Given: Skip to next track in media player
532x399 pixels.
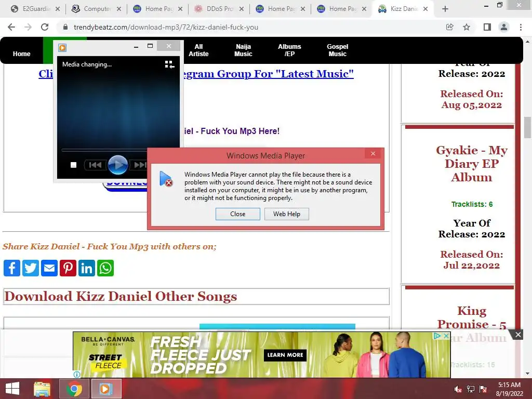Looking at the screenshot, I should [x=139, y=165].
